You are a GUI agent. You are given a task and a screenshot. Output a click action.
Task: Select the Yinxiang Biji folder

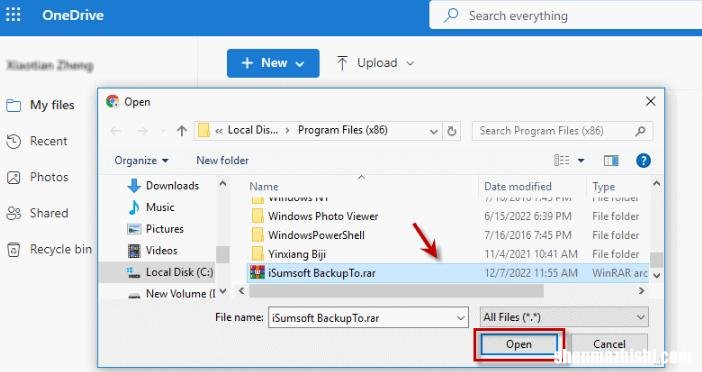[297, 254]
